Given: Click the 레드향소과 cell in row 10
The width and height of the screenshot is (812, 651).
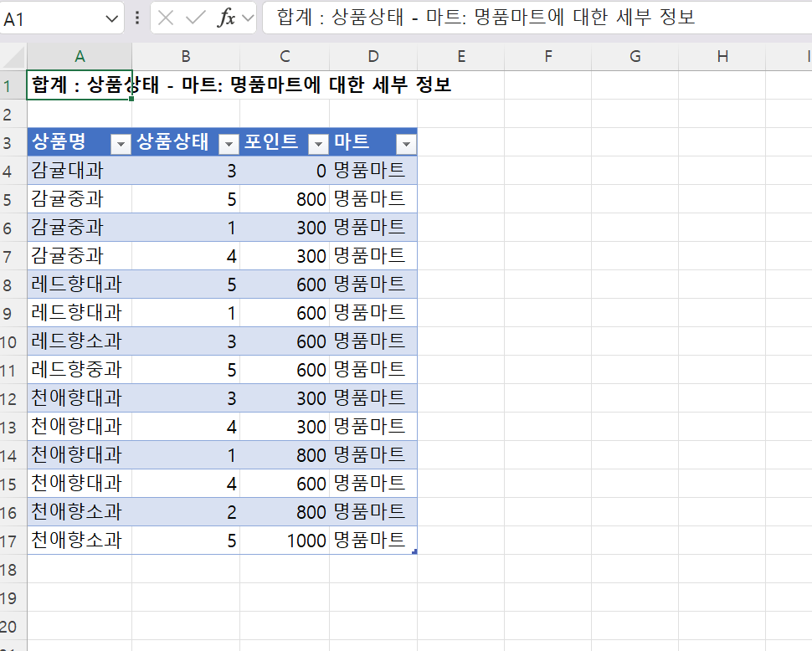Looking at the screenshot, I should tap(80, 341).
